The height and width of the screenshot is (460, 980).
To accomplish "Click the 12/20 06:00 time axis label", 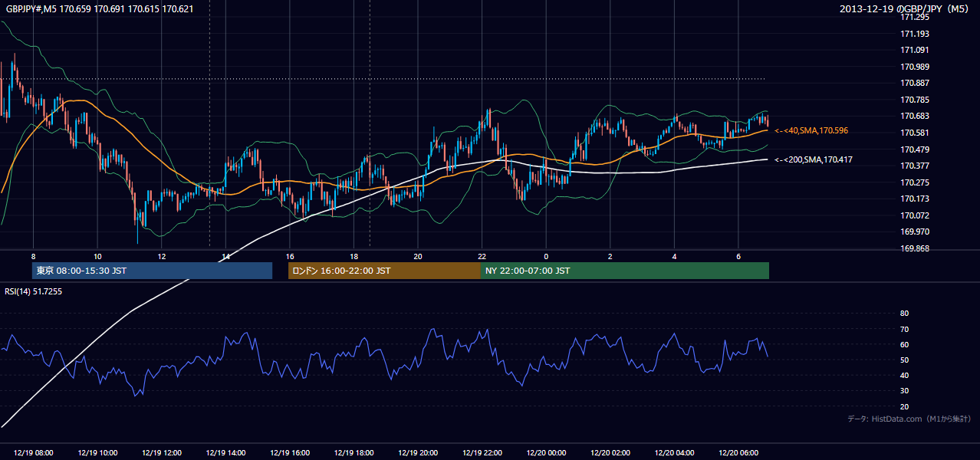I will point(738,453).
